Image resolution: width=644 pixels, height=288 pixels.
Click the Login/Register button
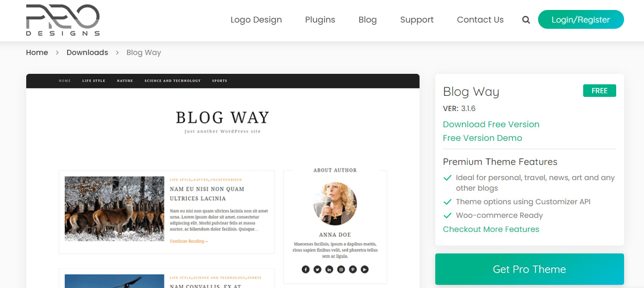(x=581, y=20)
